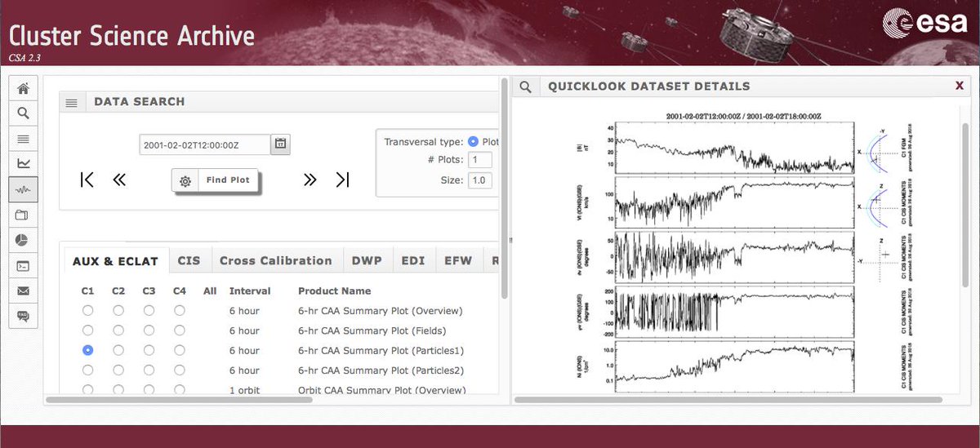Click the 'Interval' column header
Screen dimensions: 980x448
(250, 291)
